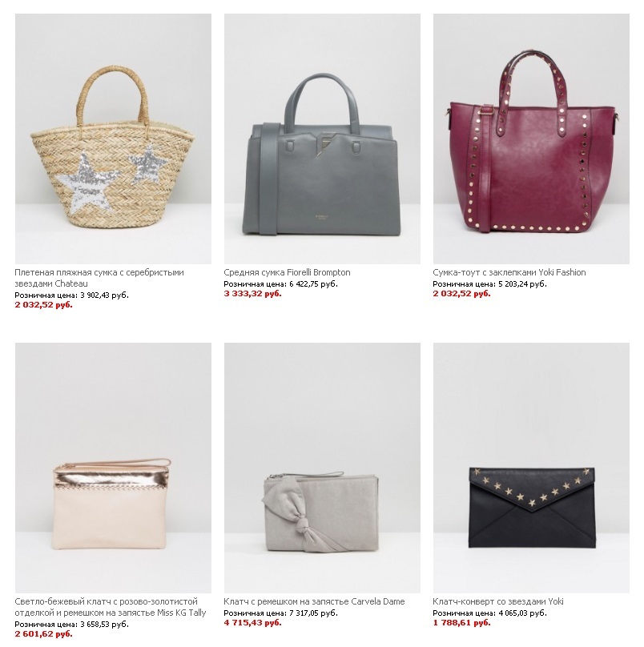Click the red price 2 601,62 руб.

43,634
